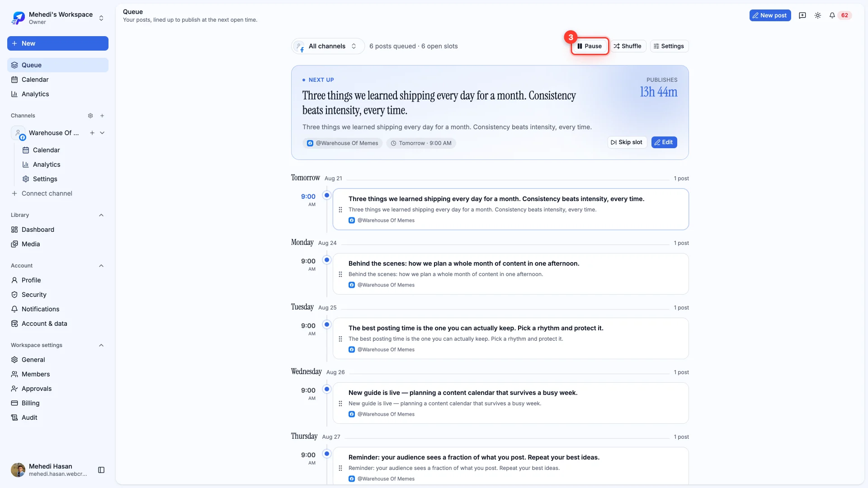Click Mehedi Hasan user avatar

(x=18, y=470)
